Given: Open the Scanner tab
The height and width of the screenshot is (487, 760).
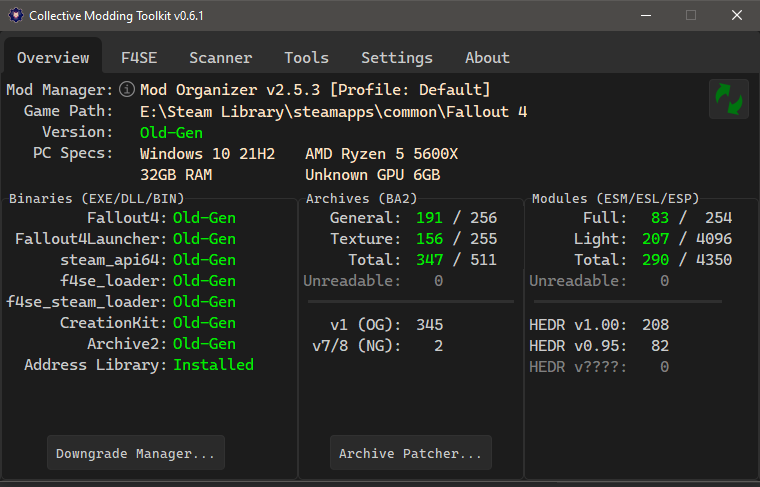Looking at the screenshot, I should [221, 58].
